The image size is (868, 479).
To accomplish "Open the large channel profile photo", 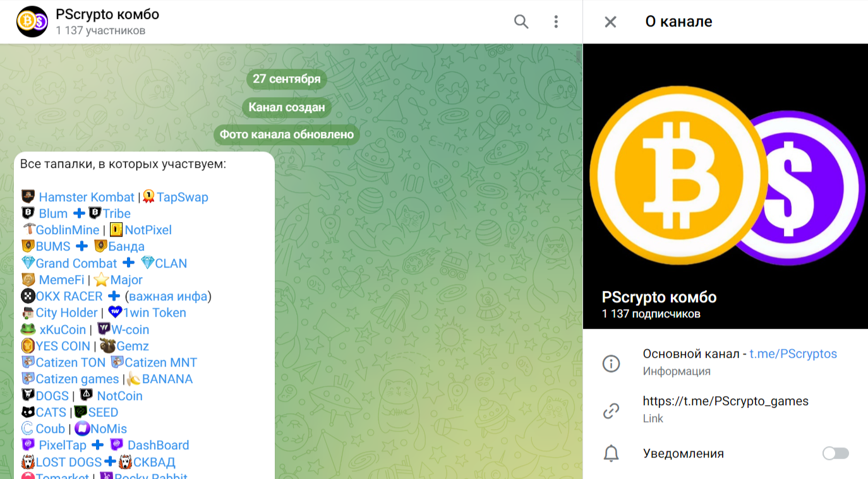I will point(725,186).
